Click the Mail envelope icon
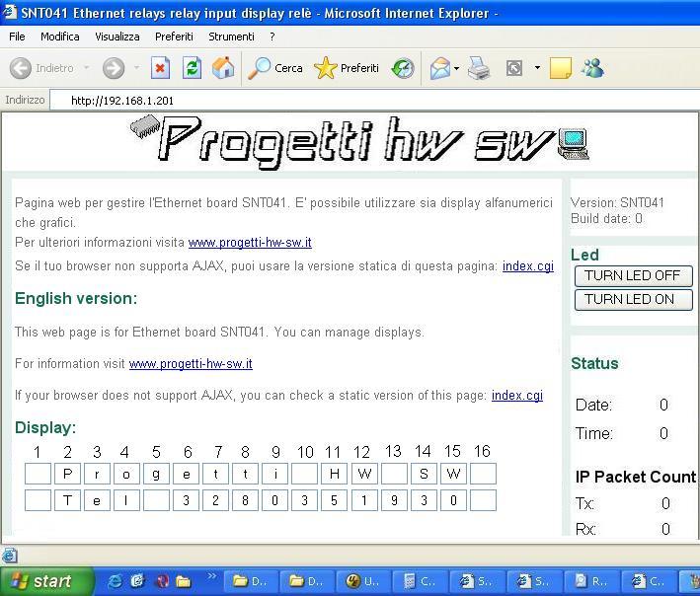The height and width of the screenshot is (596, 700). [440, 68]
